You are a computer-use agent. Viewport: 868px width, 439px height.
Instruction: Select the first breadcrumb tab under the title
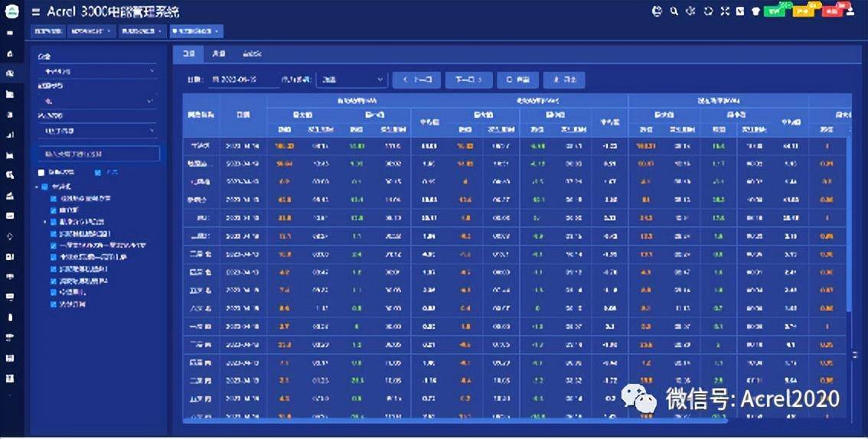48,31
